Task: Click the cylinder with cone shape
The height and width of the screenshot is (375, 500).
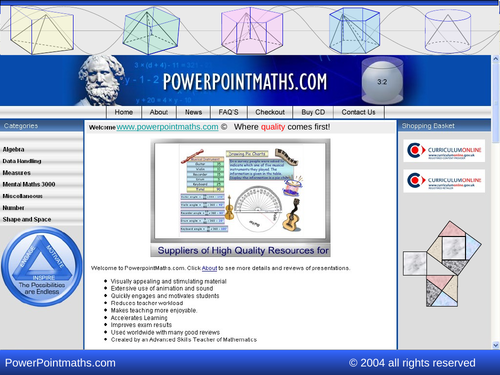Action: point(448,31)
